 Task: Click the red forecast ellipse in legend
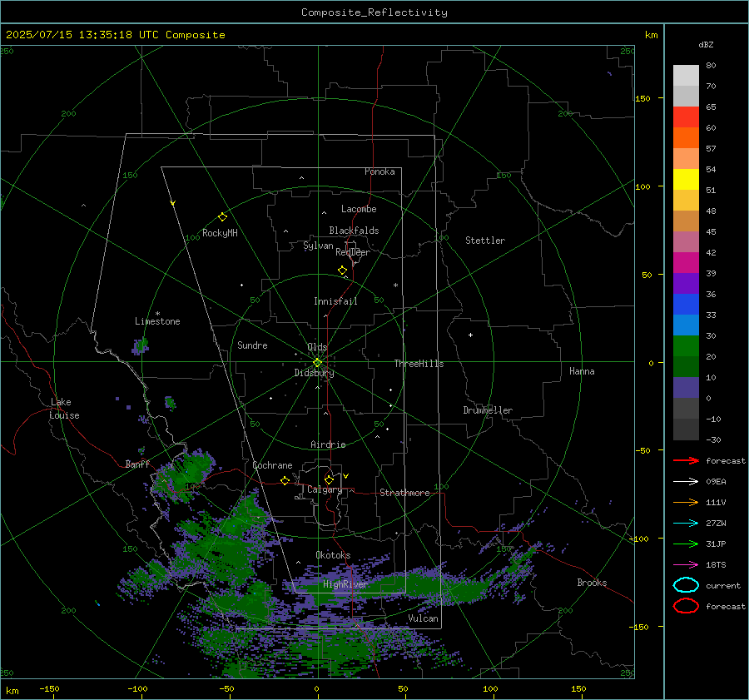(x=686, y=606)
